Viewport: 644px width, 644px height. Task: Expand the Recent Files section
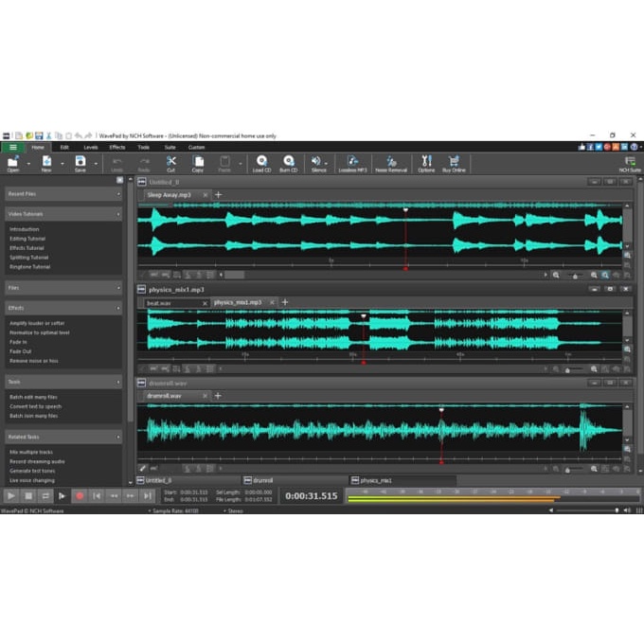pos(118,194)
